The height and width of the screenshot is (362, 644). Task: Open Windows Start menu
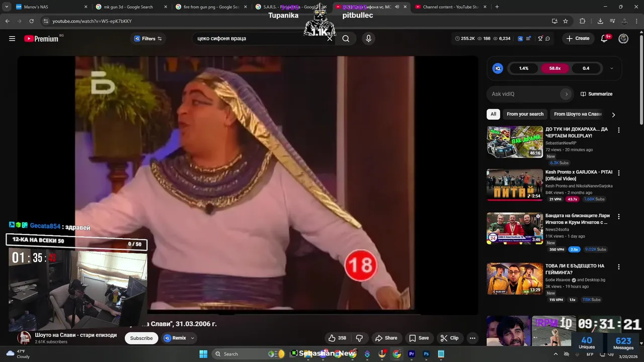(x=203, y=354)
